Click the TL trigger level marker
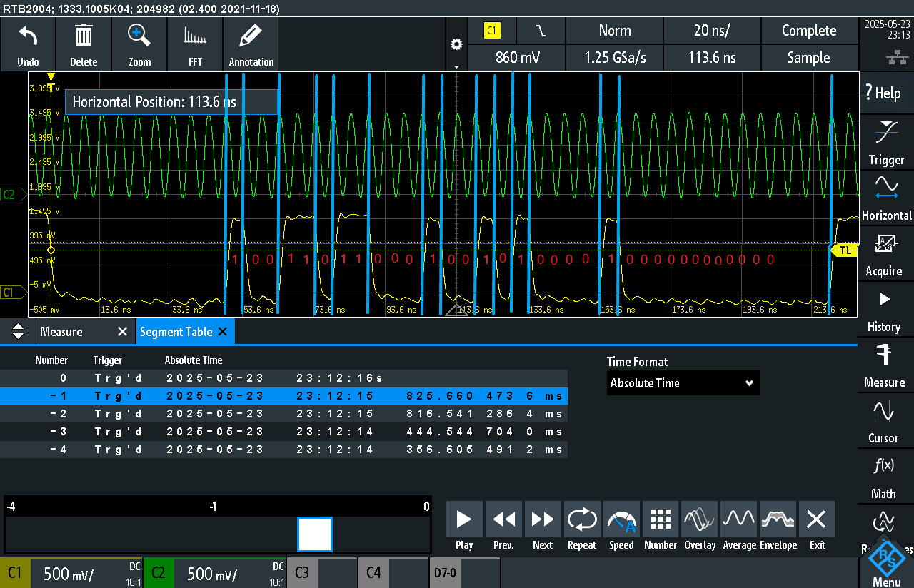The width and height of the screenshot is (914, 588). click(x=844, y=250)
